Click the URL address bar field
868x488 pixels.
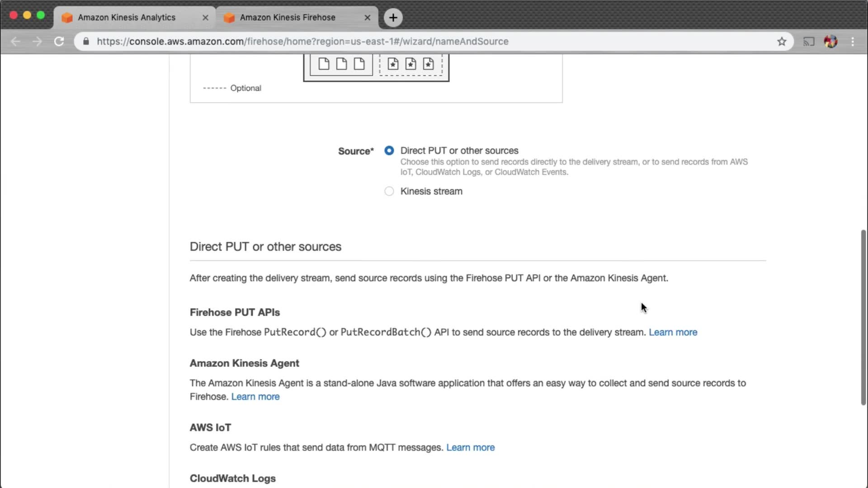click(407, 42)
